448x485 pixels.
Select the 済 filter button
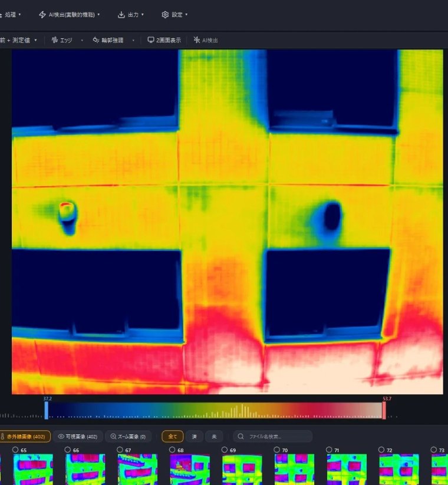pos(195,437)
